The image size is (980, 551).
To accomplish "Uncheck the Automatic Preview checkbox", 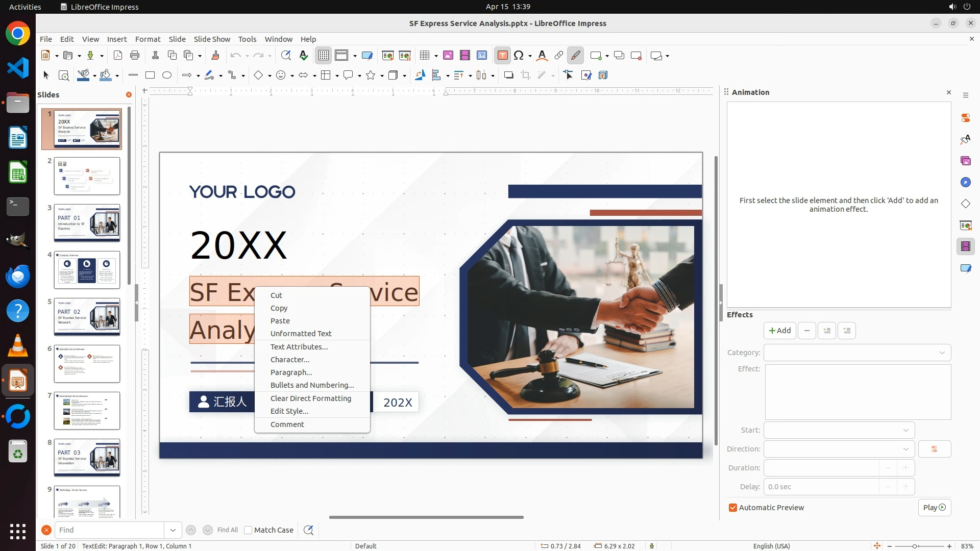I will (x=733, y=508).
